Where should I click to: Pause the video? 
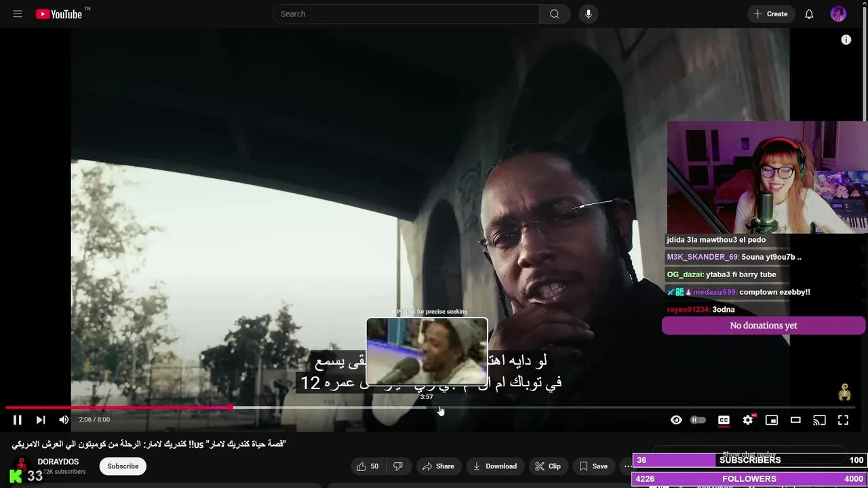tap(18, 420)
